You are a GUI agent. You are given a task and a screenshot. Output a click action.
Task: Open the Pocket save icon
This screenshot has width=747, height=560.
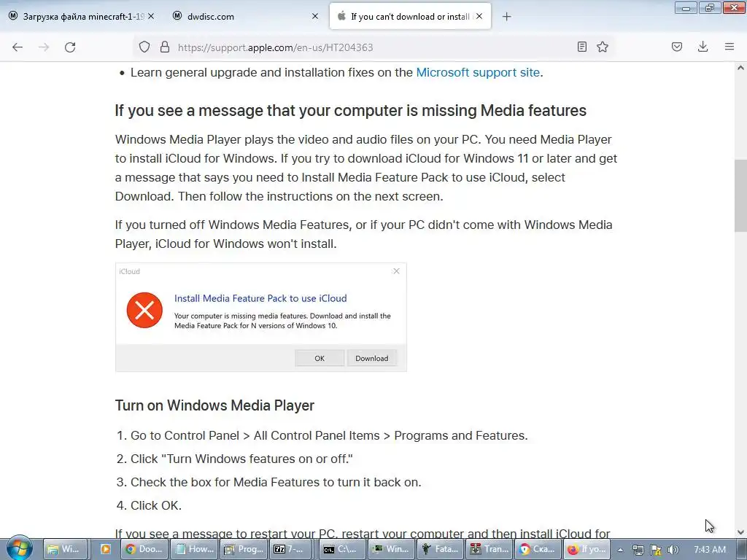pyautogui.click(x=677, y=47)
